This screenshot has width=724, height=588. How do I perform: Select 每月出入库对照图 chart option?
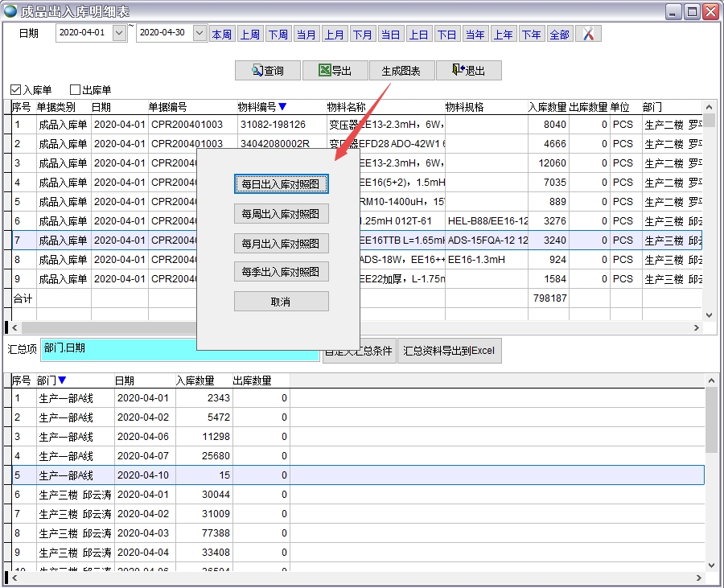[281, 243]
